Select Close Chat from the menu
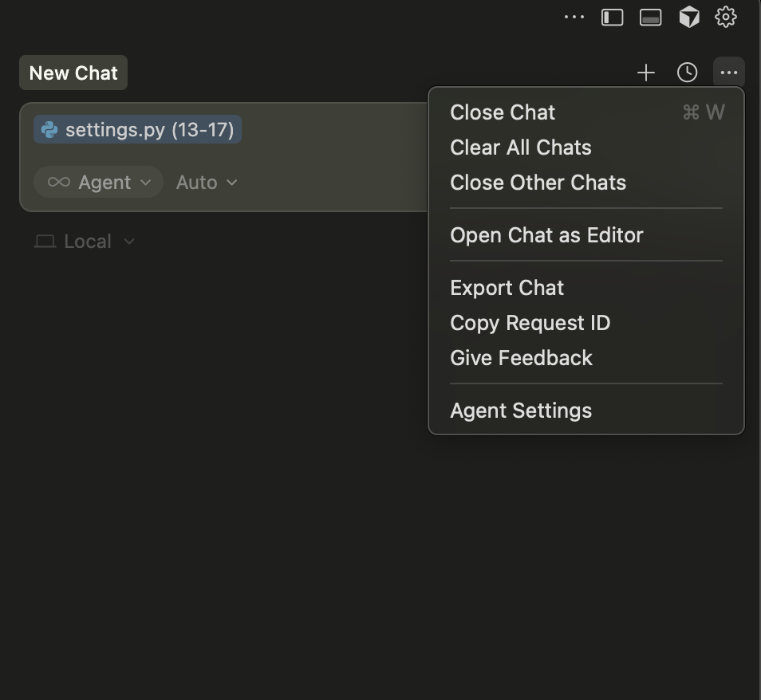Screen dimensions: 761x700 [x=503, y=112]
